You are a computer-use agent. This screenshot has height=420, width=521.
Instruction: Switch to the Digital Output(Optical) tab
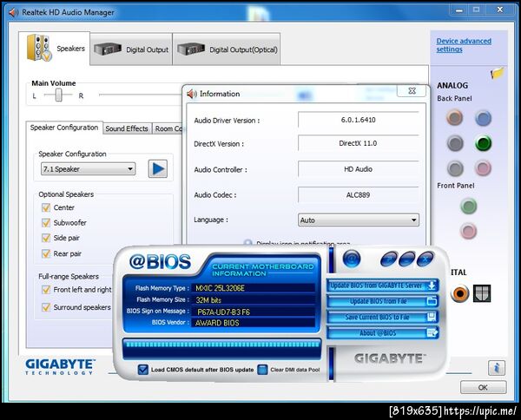coord(227,49)
